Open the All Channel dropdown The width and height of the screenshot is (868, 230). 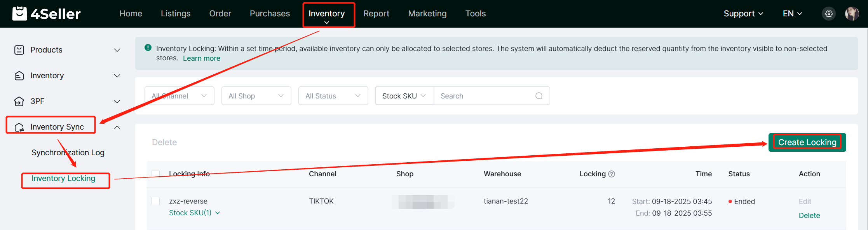(x=179, y=96)
